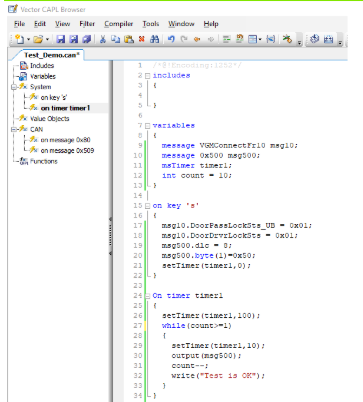Open the Help menu

pyautogui.click(x=211, y=24)
